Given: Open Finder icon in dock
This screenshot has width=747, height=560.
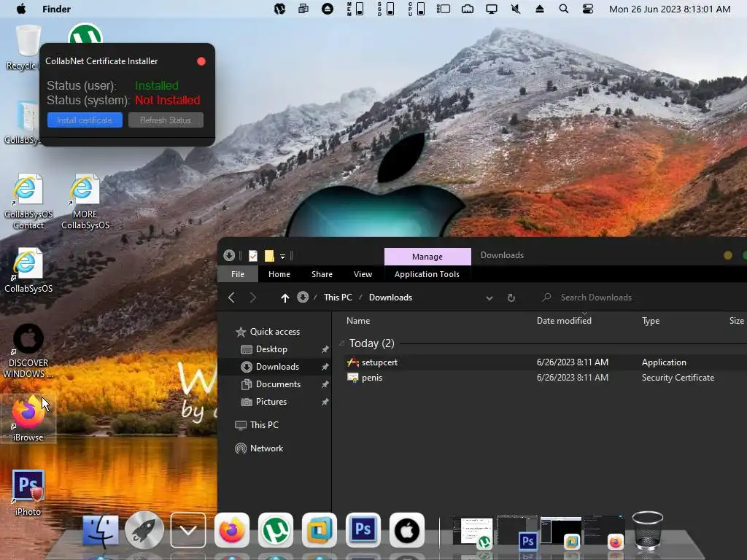Looking at the screenshot, I should tap(100, 530).
